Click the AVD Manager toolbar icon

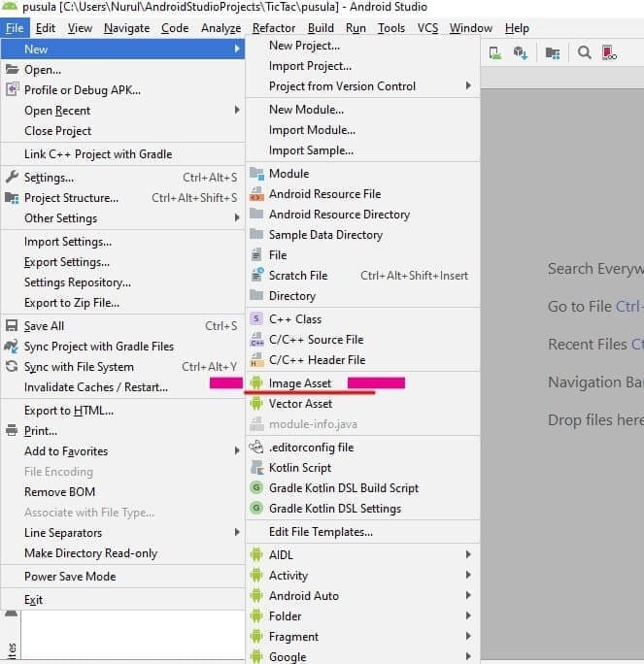click(x=494, y=53)
